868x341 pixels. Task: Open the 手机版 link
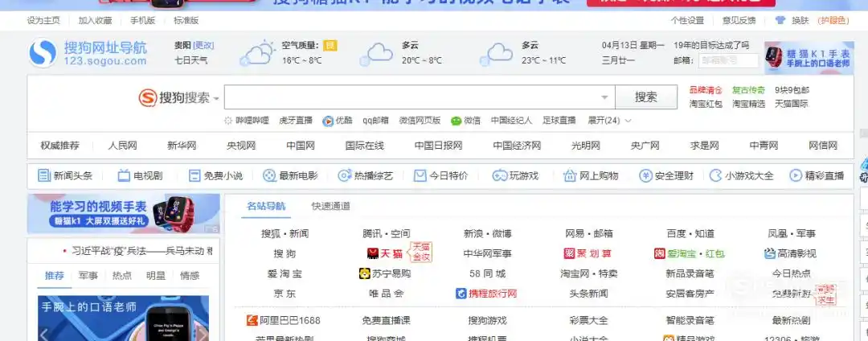(143, 20)
